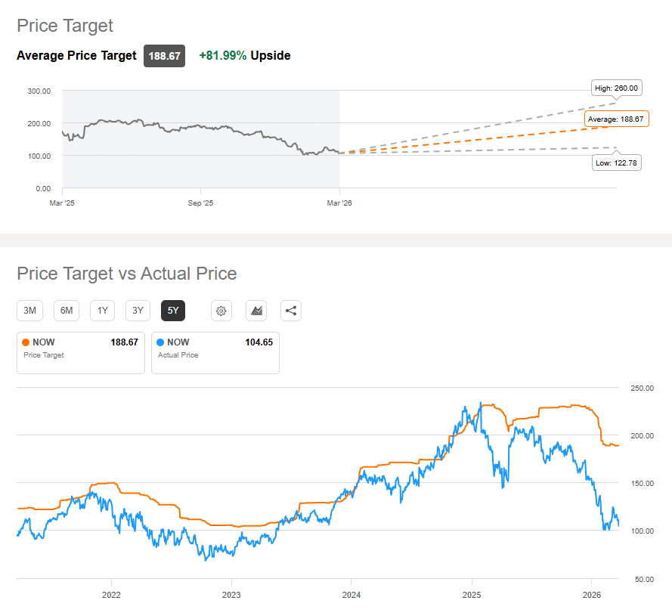This screenshot has height=616, width=672.
Task: Switch chart to 1Y range
Action: click(x=102, y=310)
